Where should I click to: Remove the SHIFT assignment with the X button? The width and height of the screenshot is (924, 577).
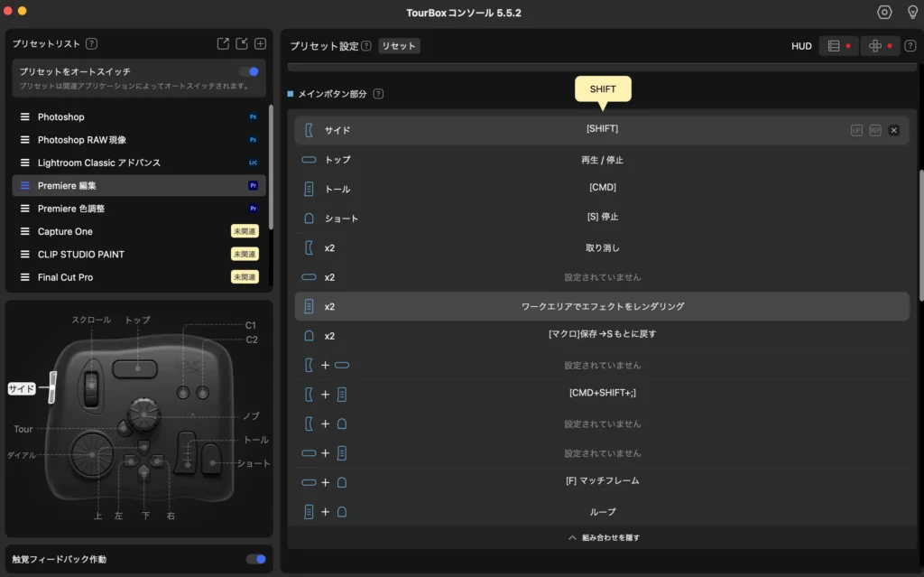893,130
